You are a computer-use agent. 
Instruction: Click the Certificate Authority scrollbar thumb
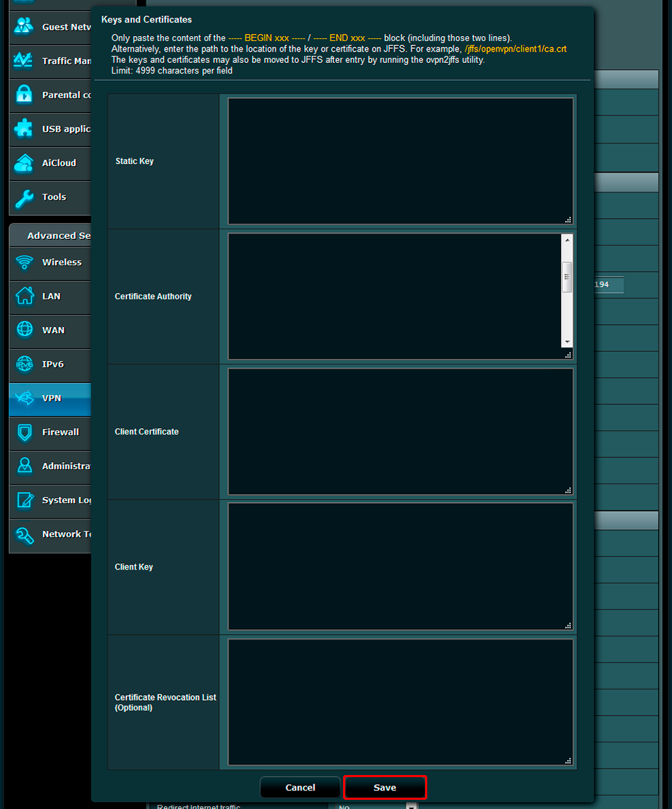pyautogui.click(x=567, y=277)
